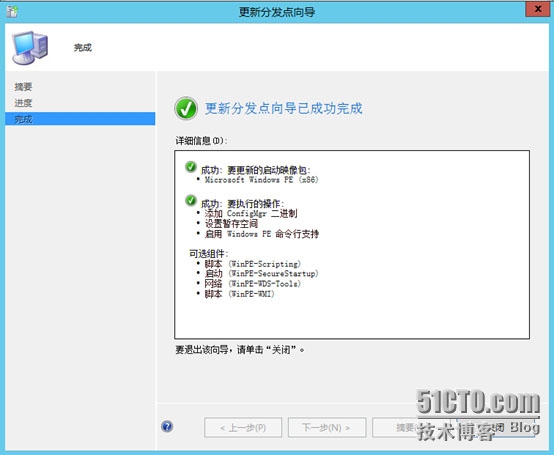This screenshot has height=455, width=554.
Task: Click the green check beside actions to perform
Action: coord(191,200)
